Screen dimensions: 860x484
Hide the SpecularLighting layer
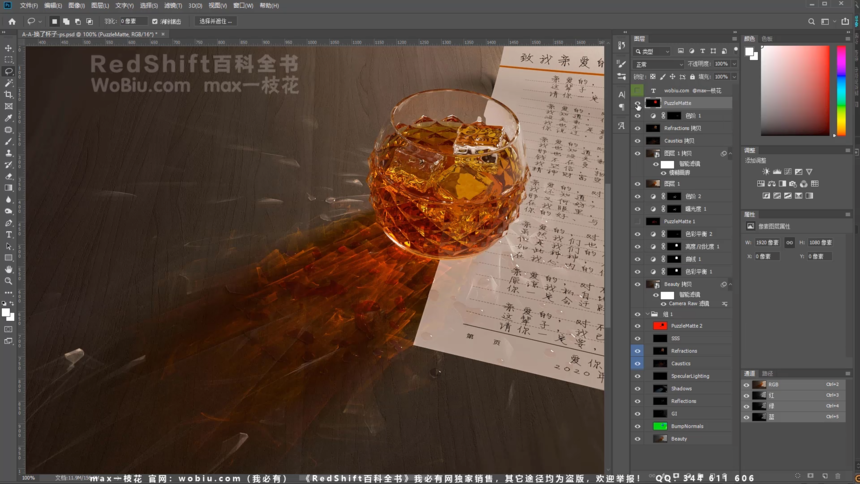tap(637, 376)
